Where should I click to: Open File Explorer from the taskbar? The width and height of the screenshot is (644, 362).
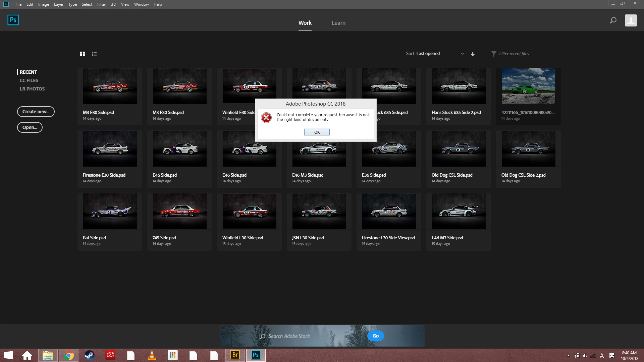point(48,355)
